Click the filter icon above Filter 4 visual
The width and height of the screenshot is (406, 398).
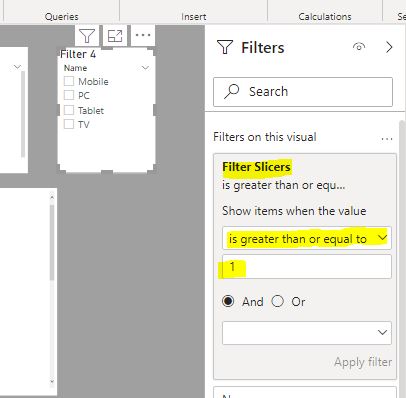(x=87, y=36)
